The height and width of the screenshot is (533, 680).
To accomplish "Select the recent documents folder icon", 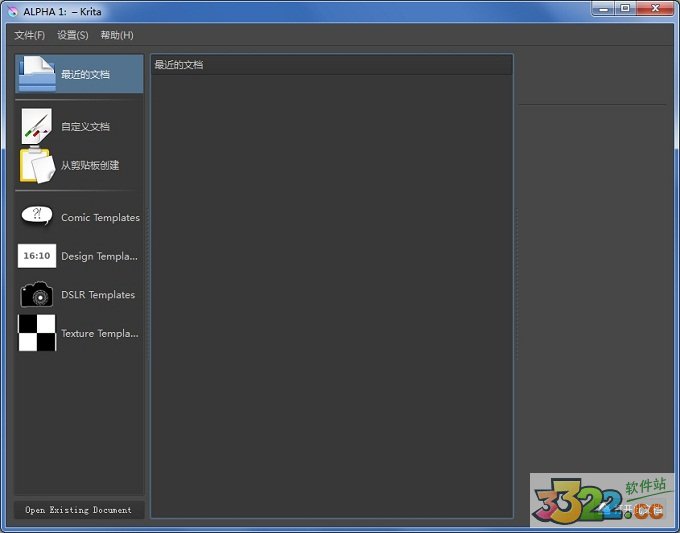I will 37,74.
